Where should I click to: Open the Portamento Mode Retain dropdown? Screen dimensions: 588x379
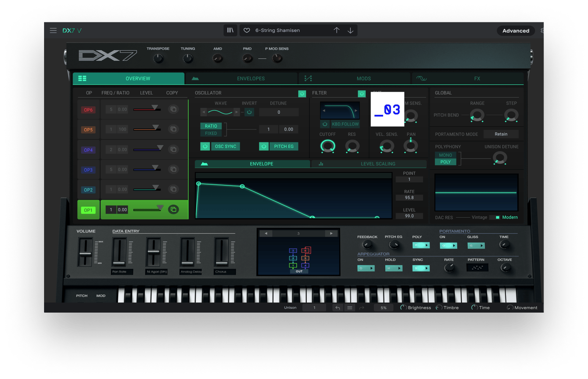tap(501, 134)
